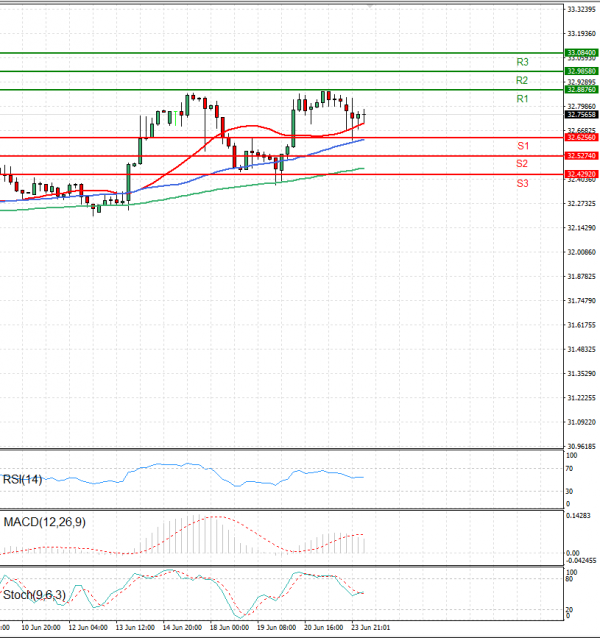Click the 13 Jun 12:00 time label
600x638 pixels.
(135, 627)
